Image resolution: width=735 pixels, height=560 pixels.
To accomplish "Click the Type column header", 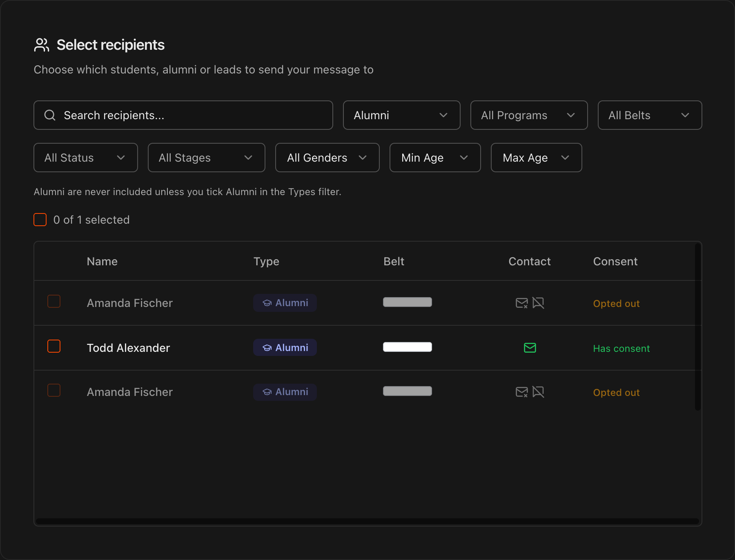I will click(266, 261).
